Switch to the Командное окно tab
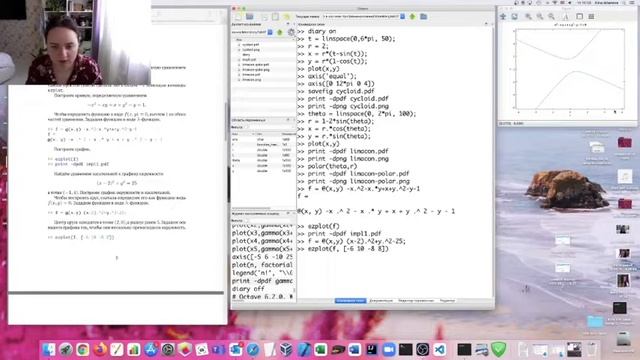This screenshot has width=640, height=360. pos(350,300)
